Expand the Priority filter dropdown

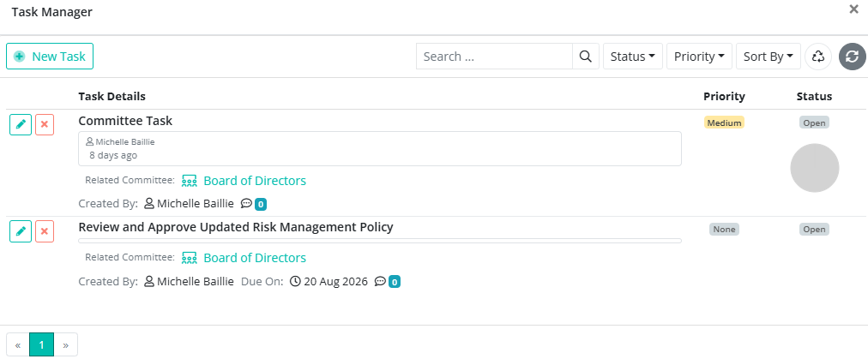tap(699, 57)
